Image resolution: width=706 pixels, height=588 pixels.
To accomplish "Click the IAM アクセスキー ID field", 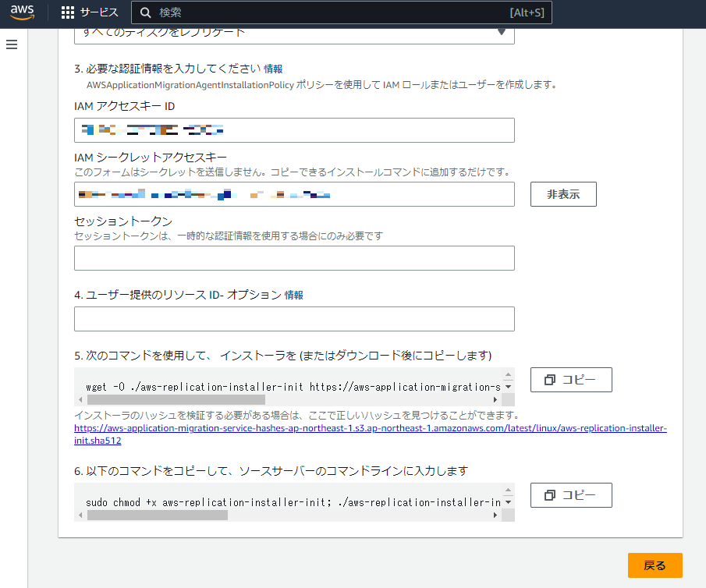I will [294, 130].
